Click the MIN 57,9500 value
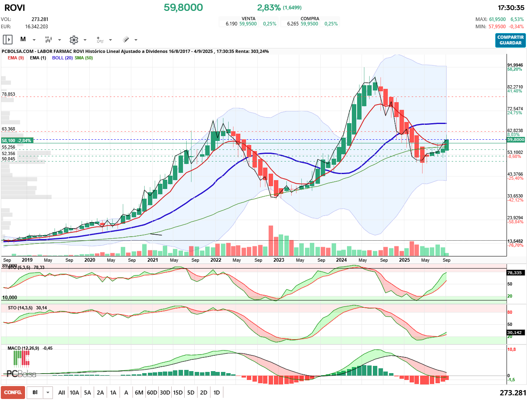The image size is (532, 401). coord(497,27)
